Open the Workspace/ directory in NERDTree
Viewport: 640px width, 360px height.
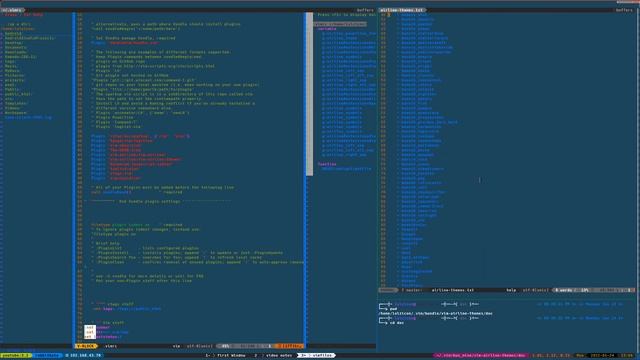tap(16, 113)
